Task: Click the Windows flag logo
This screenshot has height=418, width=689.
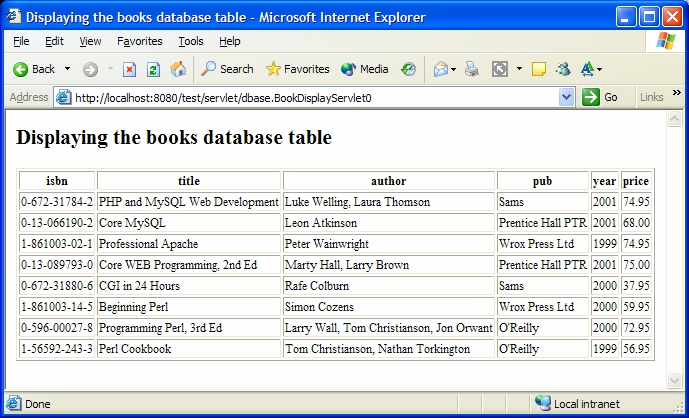Action: pyautogui.click(x=666, y=41)
